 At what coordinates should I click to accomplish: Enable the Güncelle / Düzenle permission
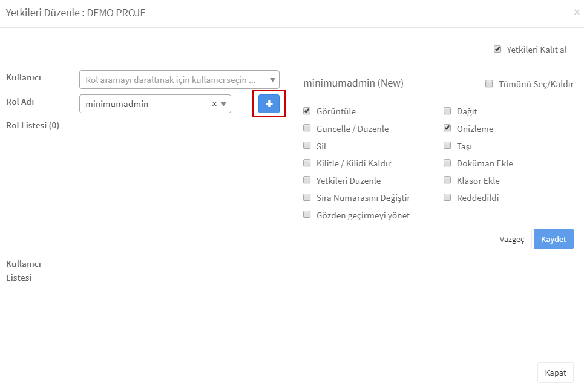[307, 128]
